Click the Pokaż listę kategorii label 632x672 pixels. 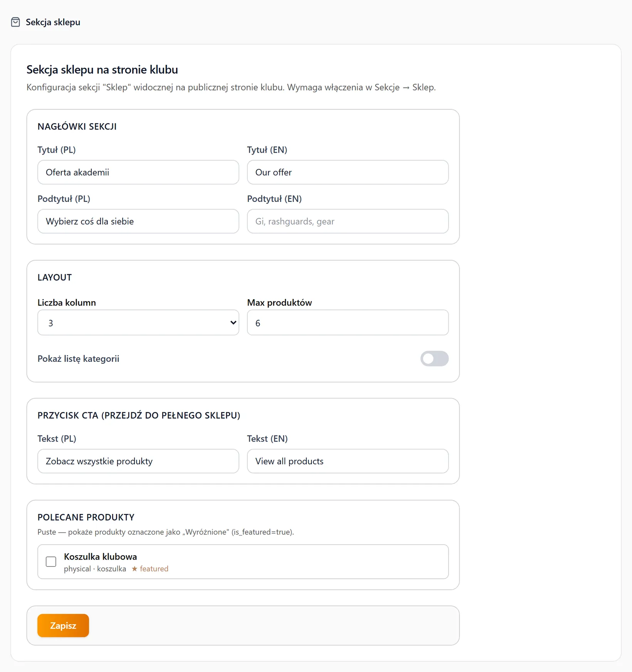(78, 359)
